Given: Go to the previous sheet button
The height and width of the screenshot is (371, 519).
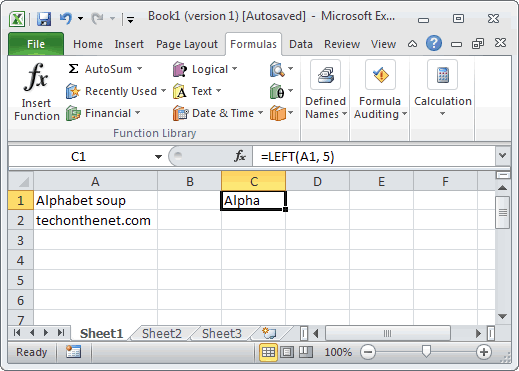Looking at the screenshot, I should click(x=32, y=332).
